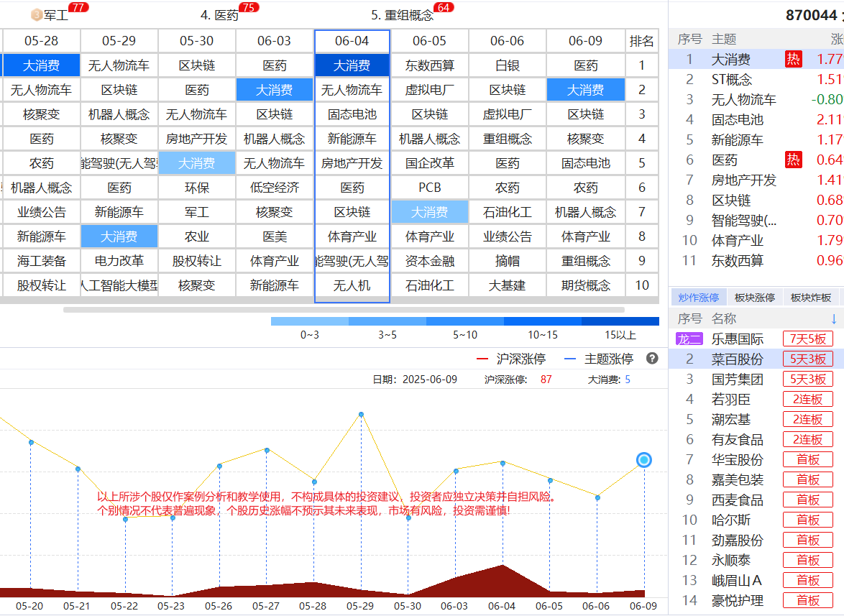
Task: Click the question mark help icon beside 主题涨停
Action: [652, 358]
